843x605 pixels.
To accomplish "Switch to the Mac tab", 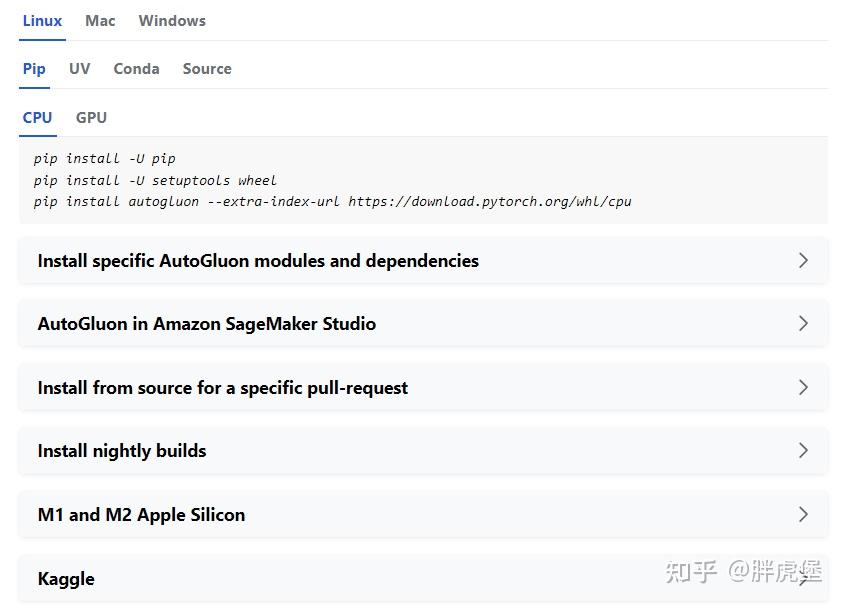I will pyautogui.click(x=99, y=20).
